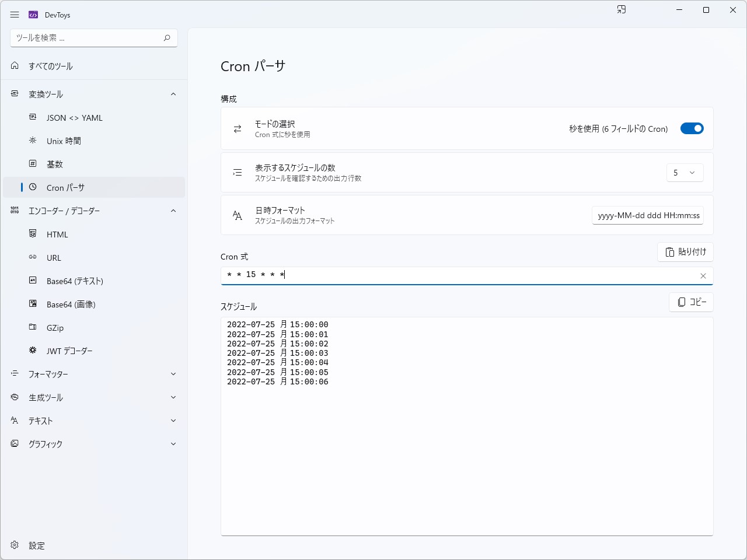The image size is (747, 560).
Task: Expand the フォーマッター category
Action: (x=173, y=374)
